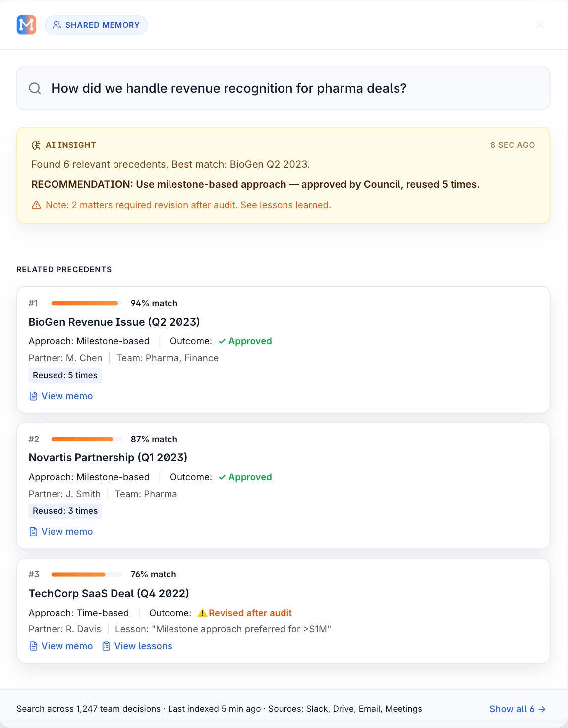Open the Novartis View memo link
The width and height of the screenshot is (568, 728).
(x=66, y=531)
